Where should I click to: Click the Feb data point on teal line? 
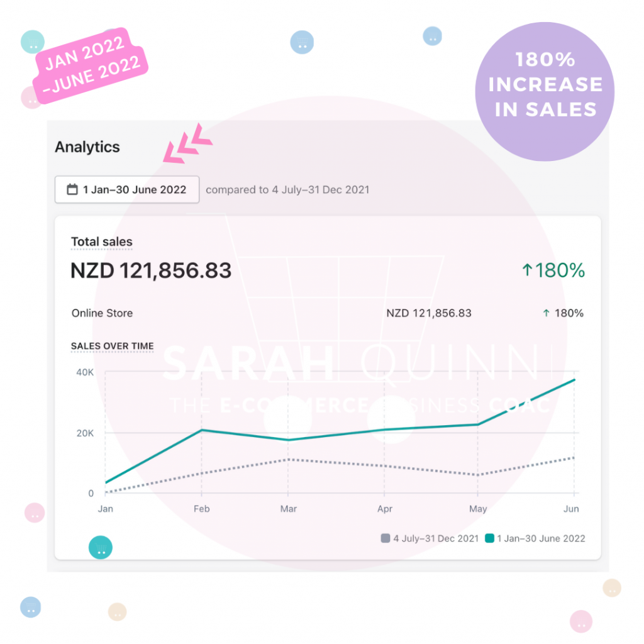point(202,430)
